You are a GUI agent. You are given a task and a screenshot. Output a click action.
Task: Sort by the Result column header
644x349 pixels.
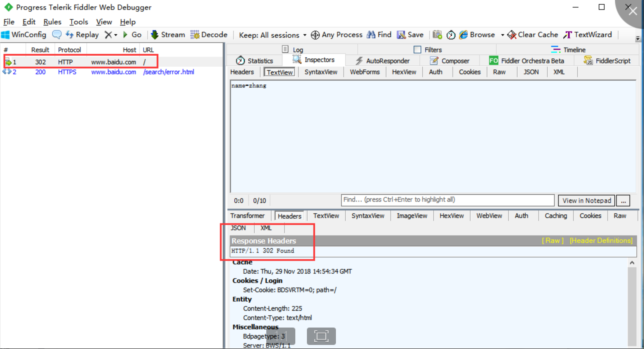coord(40,50)
